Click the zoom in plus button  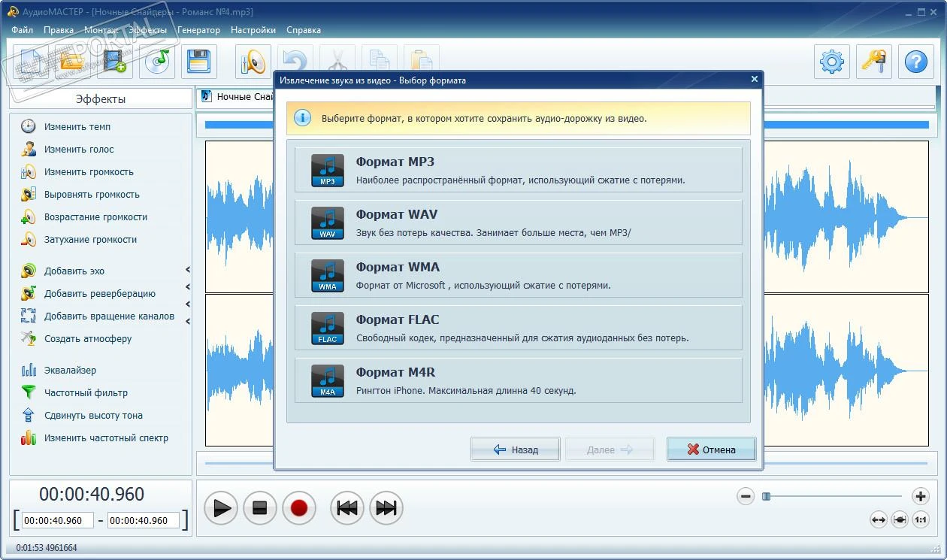coord(921,496)
